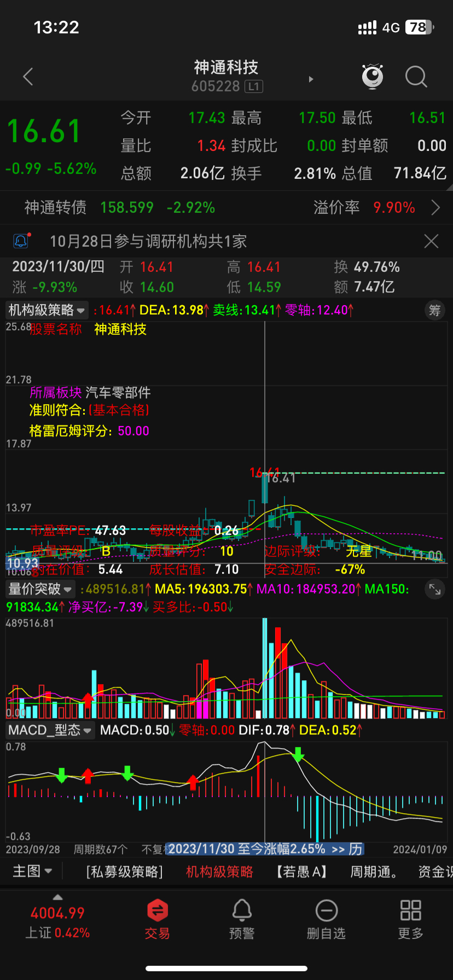
Task: Tap the 溢价率 9.90% value
Action: [394, 208]
